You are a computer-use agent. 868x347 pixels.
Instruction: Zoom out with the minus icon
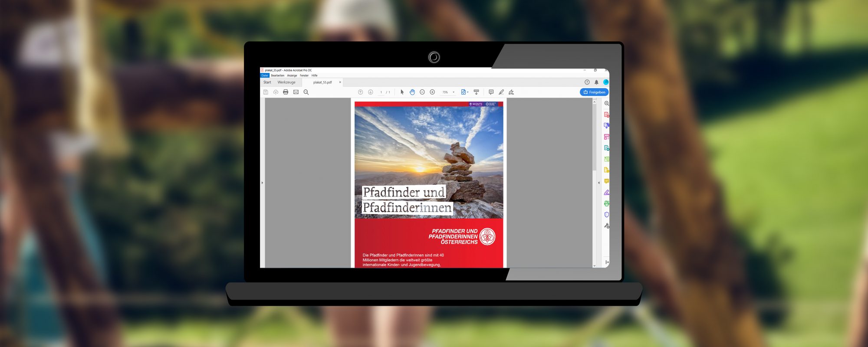click(422, 92)
